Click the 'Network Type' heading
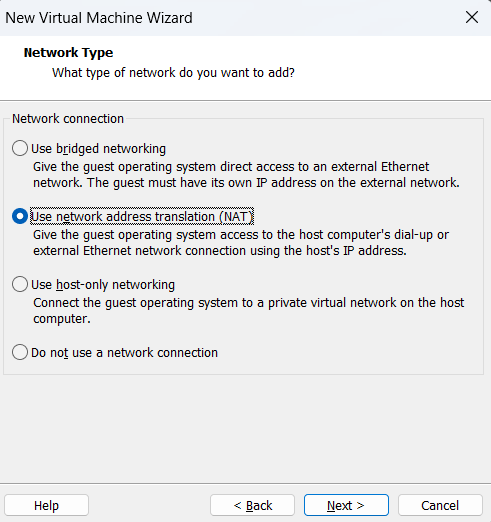This screenshot has width=491, height=522. pos(68,53)
